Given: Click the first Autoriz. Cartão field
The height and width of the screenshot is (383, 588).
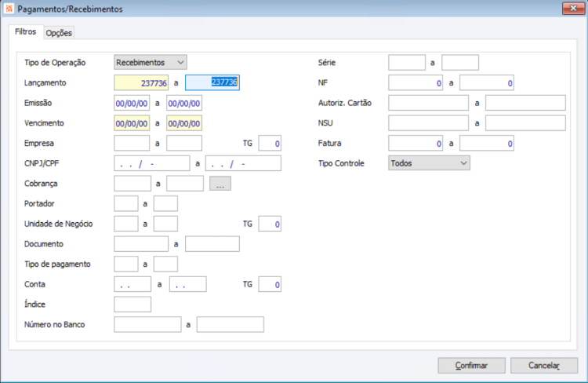Looking at the screenshot, I should pos(428,103).
